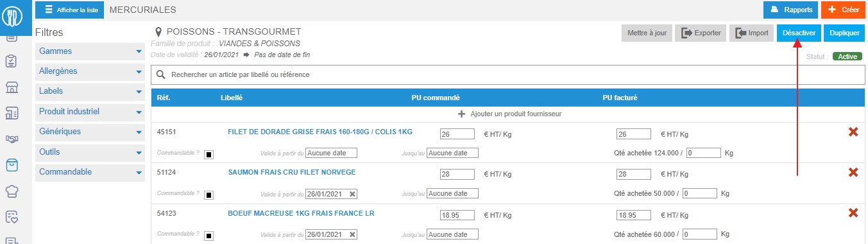Delete the FILET DE DORADE GRISE row with red cross
The width and height of the screenshot is (868, 244).
tap(853, 132)
